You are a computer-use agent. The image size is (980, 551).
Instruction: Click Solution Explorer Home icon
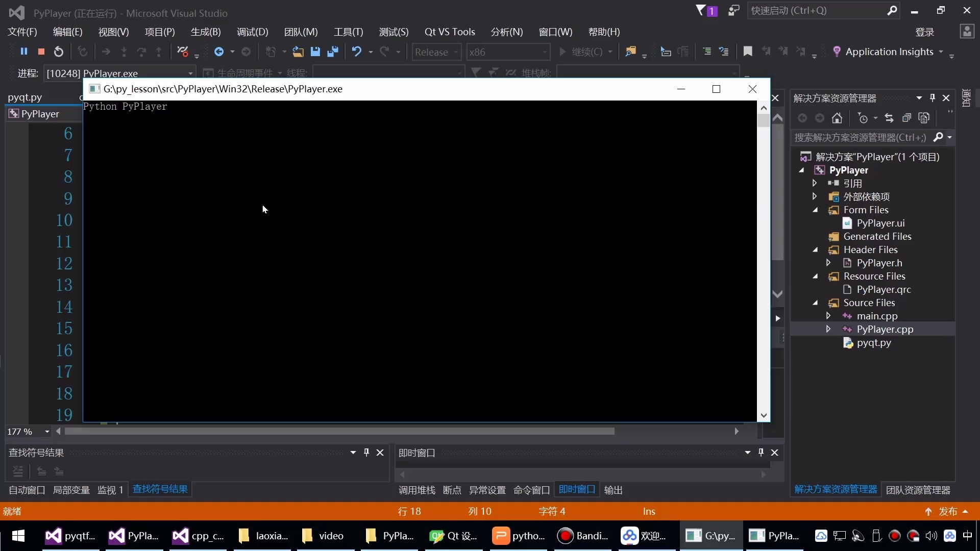[837, 118]
